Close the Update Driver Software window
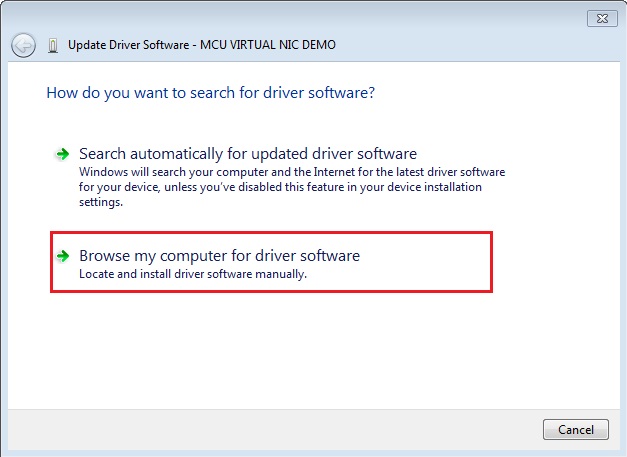 click(x=601, y=17)
